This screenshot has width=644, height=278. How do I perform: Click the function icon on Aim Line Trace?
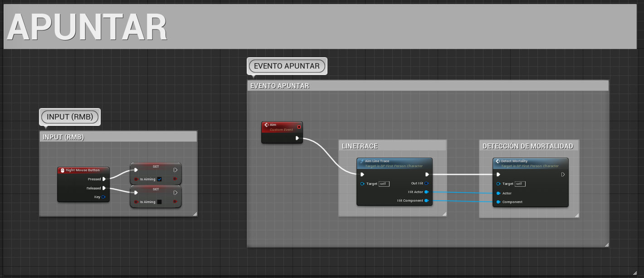coord(361,161)
